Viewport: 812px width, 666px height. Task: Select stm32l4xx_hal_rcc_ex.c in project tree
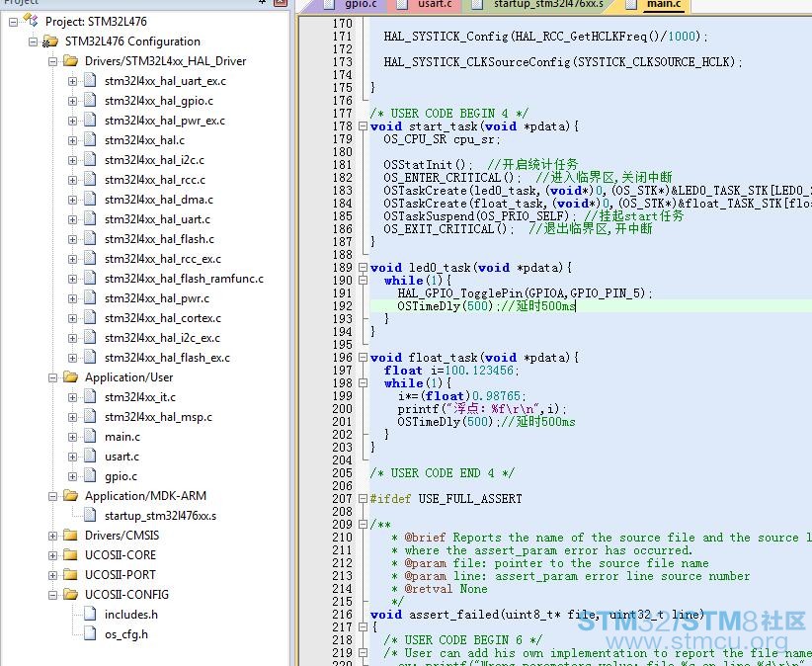(163, 259)
